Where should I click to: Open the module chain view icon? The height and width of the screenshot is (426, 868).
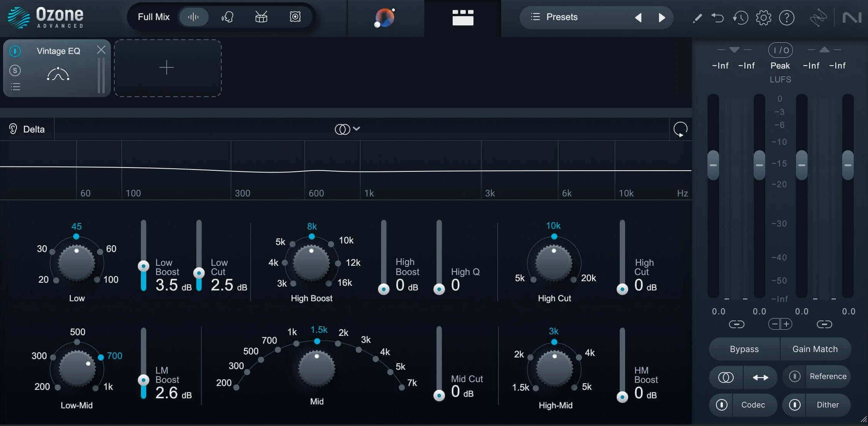click(x=463, y=18)
